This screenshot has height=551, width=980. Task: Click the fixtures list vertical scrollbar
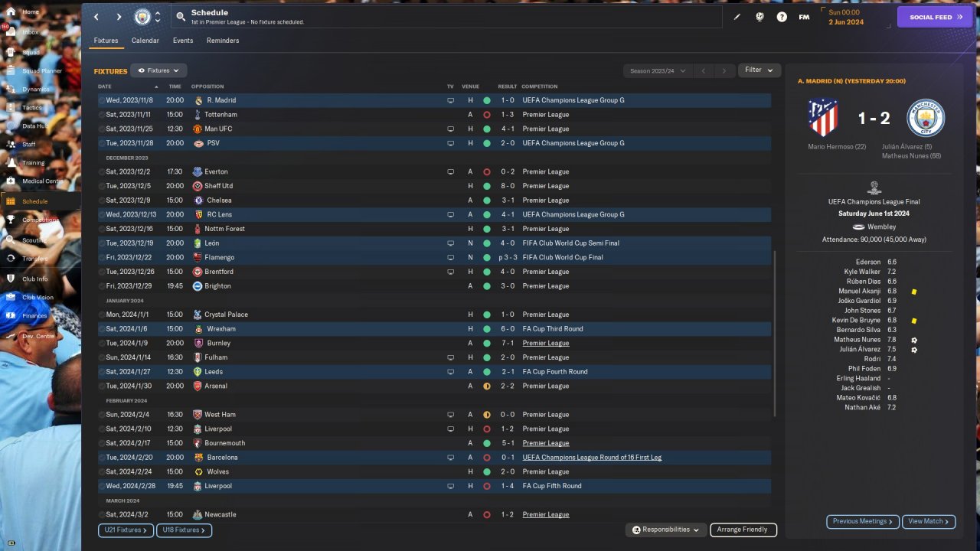775,334
